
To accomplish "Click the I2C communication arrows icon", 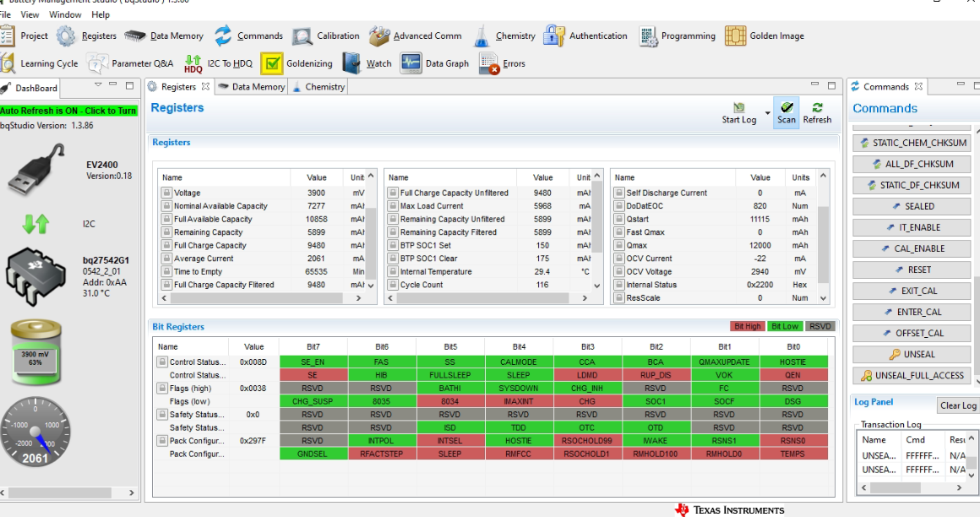I will coord(35,224).
